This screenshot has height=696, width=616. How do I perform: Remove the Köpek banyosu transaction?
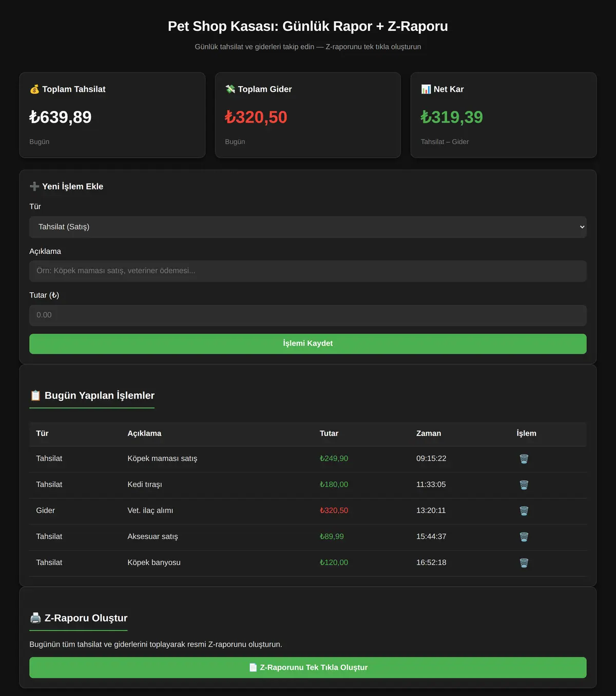pyautogui.click(x=524, y=563)
